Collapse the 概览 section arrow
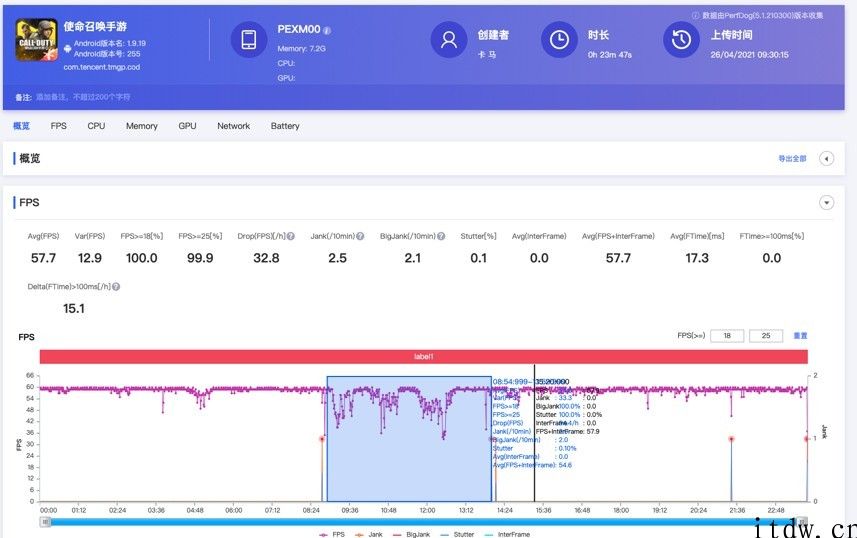 pyautogui.click(x=826, y=159)
